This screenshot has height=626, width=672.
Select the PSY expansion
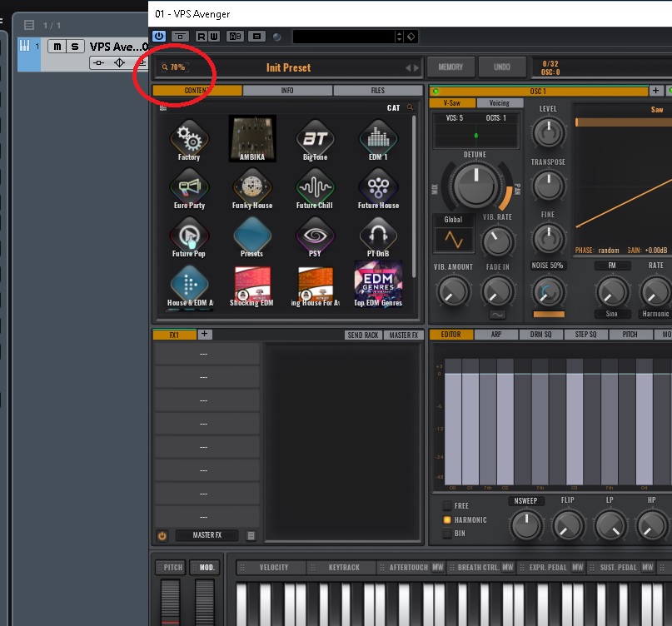[x=315, y=236]
